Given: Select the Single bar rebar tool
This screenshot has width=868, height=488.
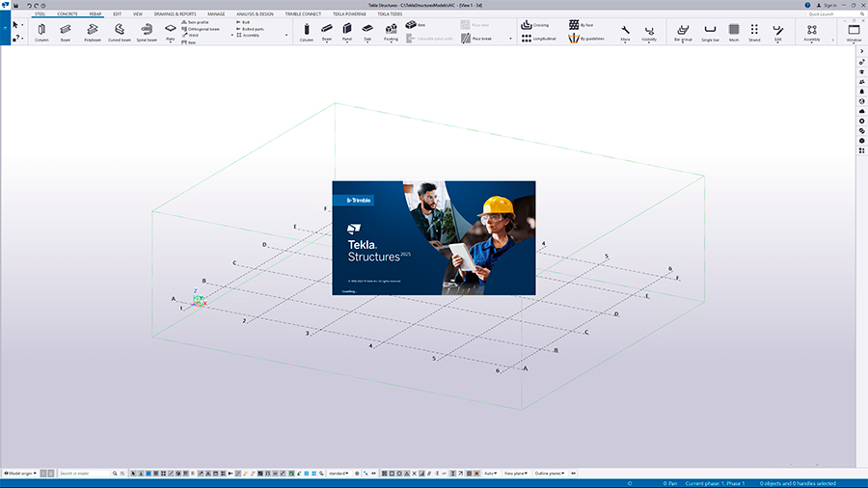Looking at the screenshot, I should click(710, 31).
